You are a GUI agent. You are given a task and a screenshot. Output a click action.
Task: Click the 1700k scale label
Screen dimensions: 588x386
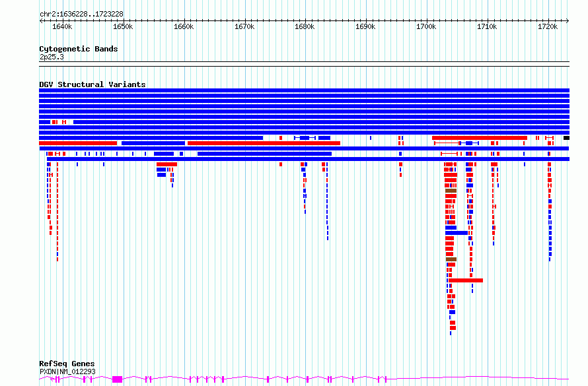tap(426, 26)
